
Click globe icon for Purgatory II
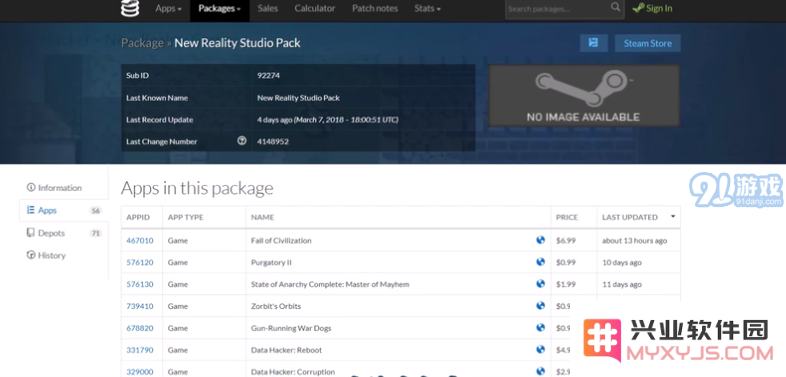(540, 262)
